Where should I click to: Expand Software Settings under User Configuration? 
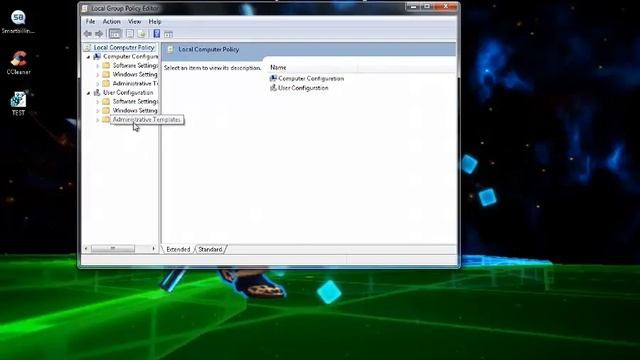[x=98, y=102]
